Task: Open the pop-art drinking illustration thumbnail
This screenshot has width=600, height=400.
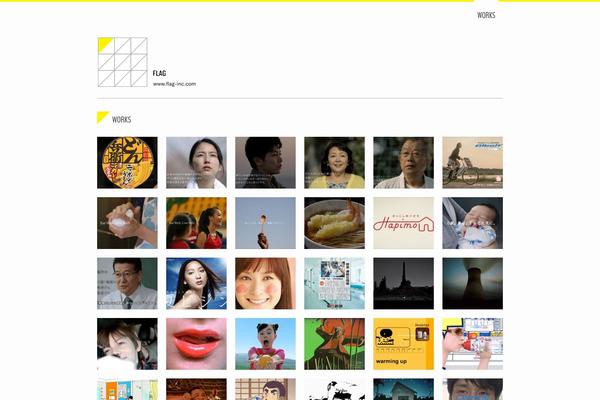Action: click(473, 344)
